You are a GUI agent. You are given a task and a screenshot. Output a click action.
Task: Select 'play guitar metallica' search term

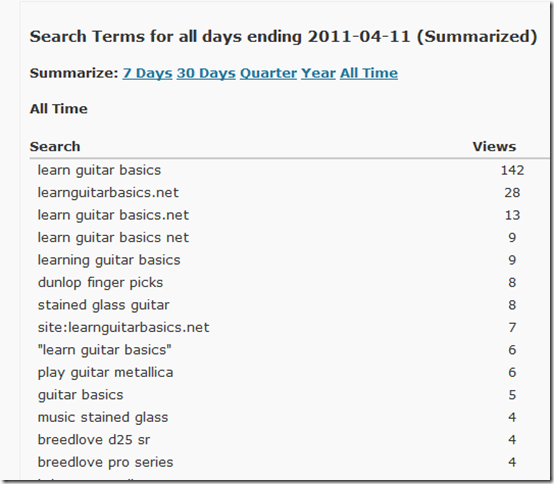(105, 372)
